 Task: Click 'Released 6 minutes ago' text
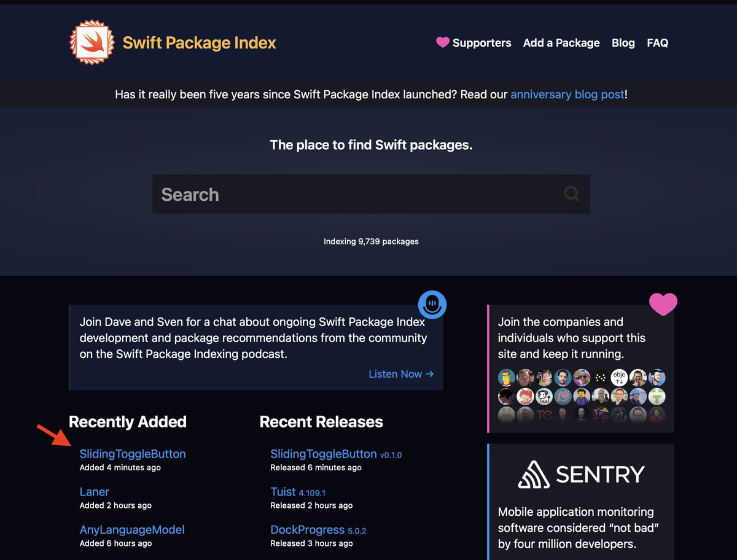click(316, 467)
